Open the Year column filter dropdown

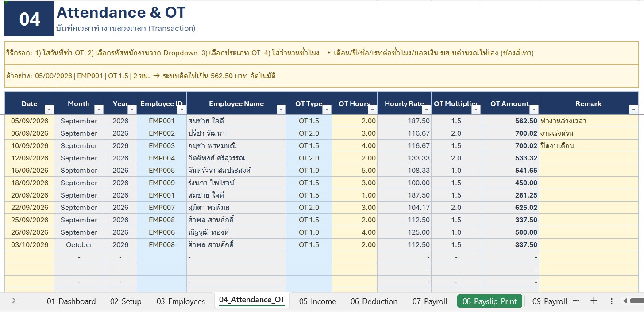[132, 110]
